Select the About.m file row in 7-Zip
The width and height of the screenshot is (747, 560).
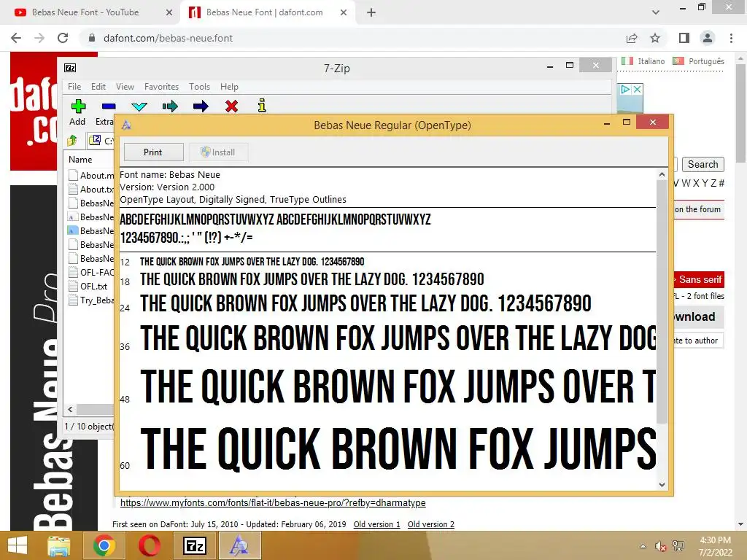click(91, 175)
